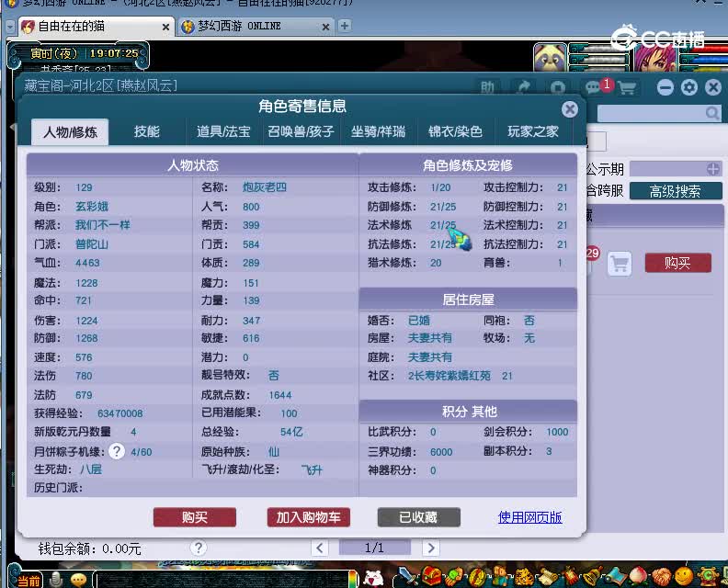
Task: Click help question mark beside wallet balance
Action: tap(199, 548)
